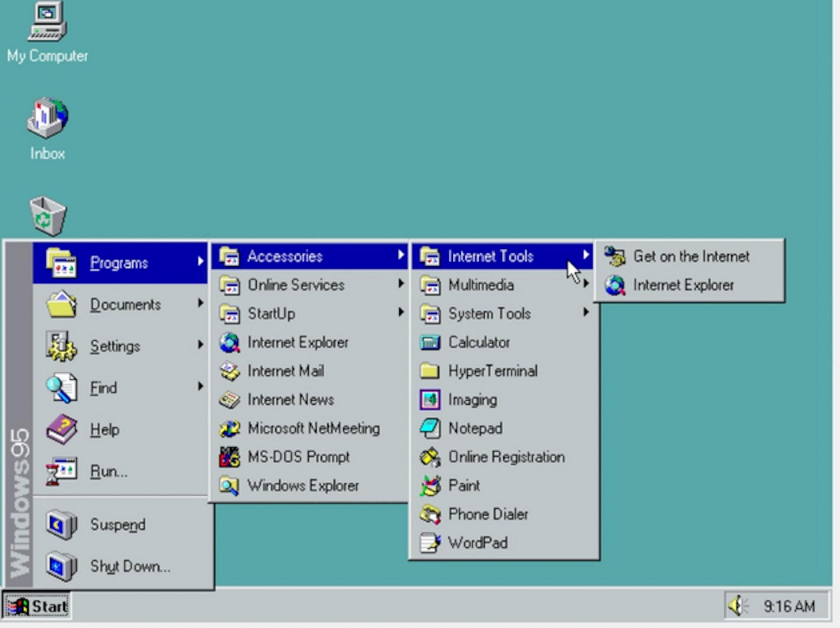Click the volume speaker tray icon
Screen dimensions: 840x628
737,606
